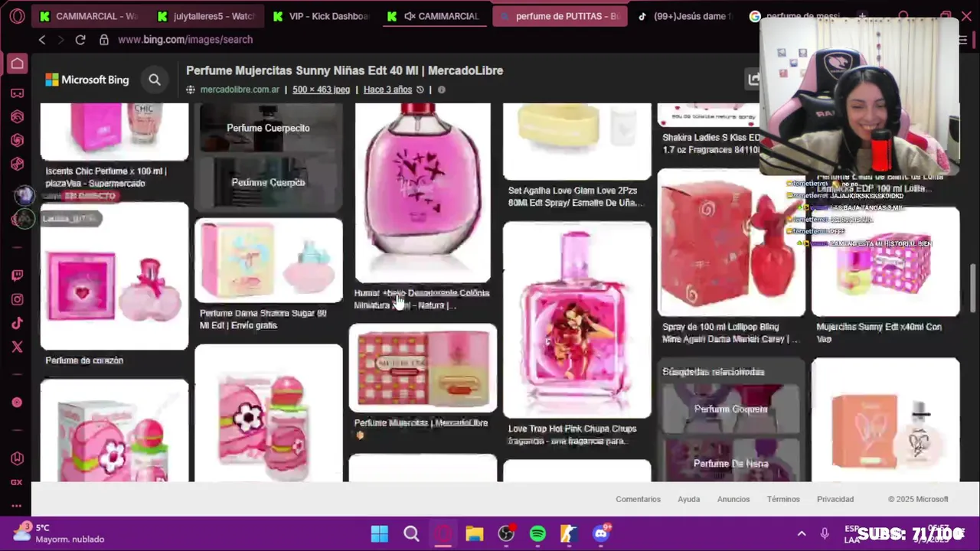The image size is (980, 551).
Task: Open mercadolibre.com.ar source link
Action: click(240, 90)
